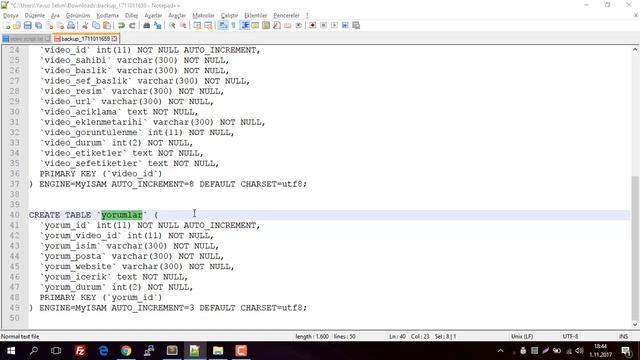
Task: Expand hidden system tray icons chevron
Action: (500, 351)
